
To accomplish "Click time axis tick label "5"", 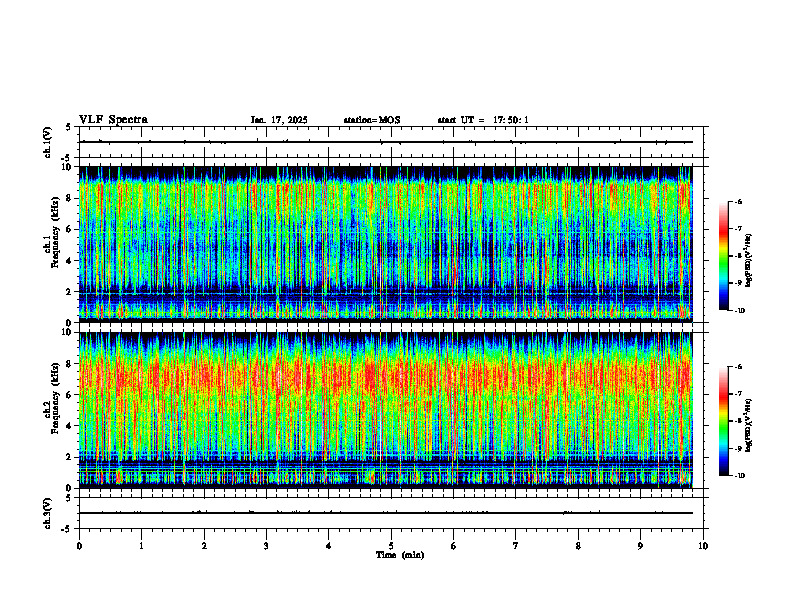I will pyautogui.click(x=391, y=546).
